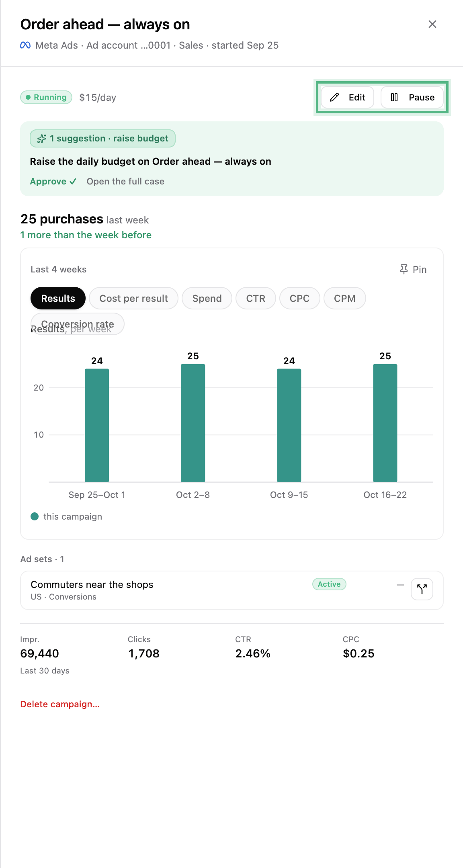Click the dash icon on the Commuters row
Viewport: 463px width, 868px height.
point(400,585)
